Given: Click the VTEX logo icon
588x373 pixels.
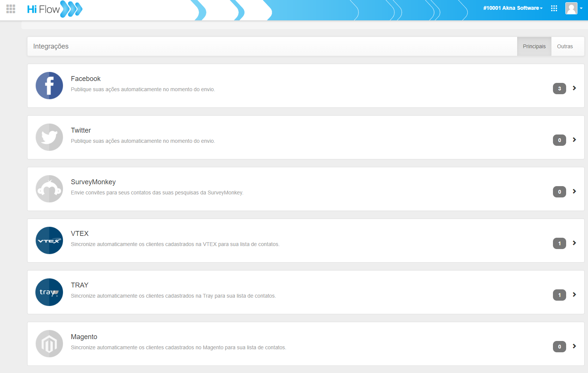Looking at the screenshot, I should point(49,240).
